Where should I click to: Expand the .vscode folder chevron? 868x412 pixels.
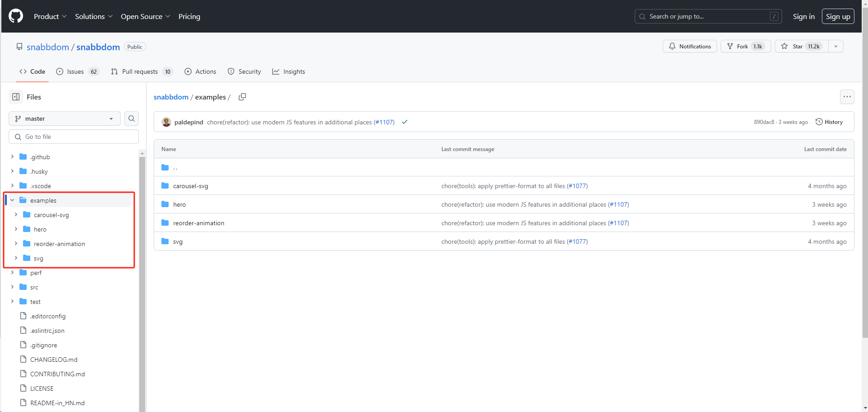12,186
